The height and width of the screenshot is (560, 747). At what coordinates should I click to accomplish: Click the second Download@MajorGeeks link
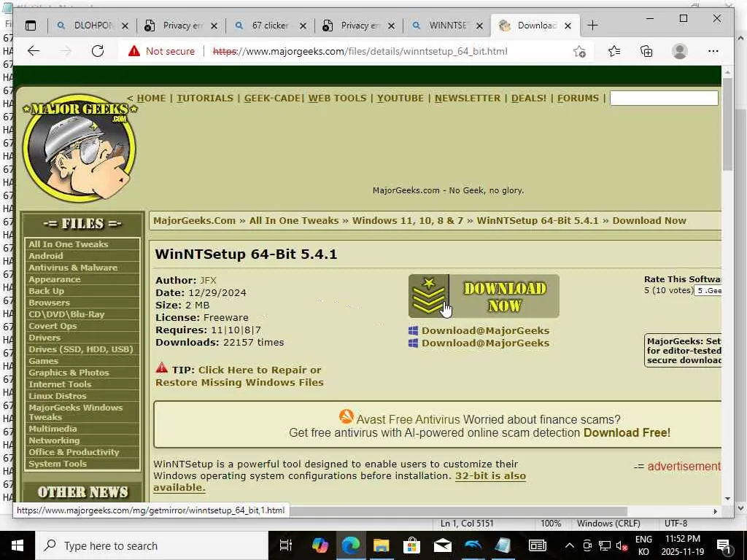click(485, 343)
